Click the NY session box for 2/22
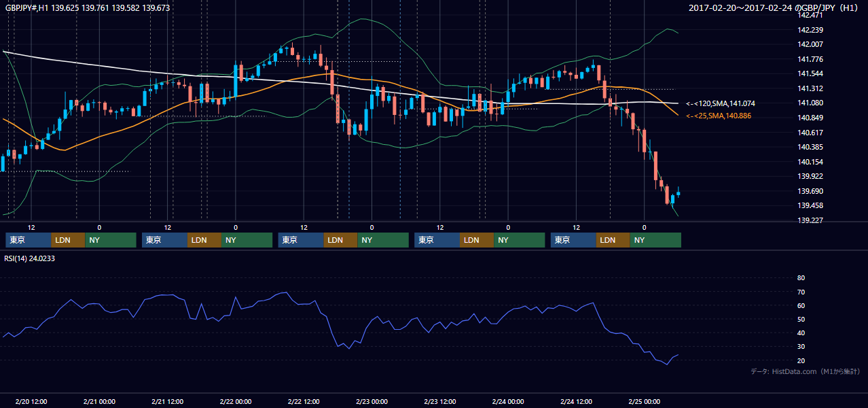The height and width of the screenshot is (408, 868). (383, 240)
